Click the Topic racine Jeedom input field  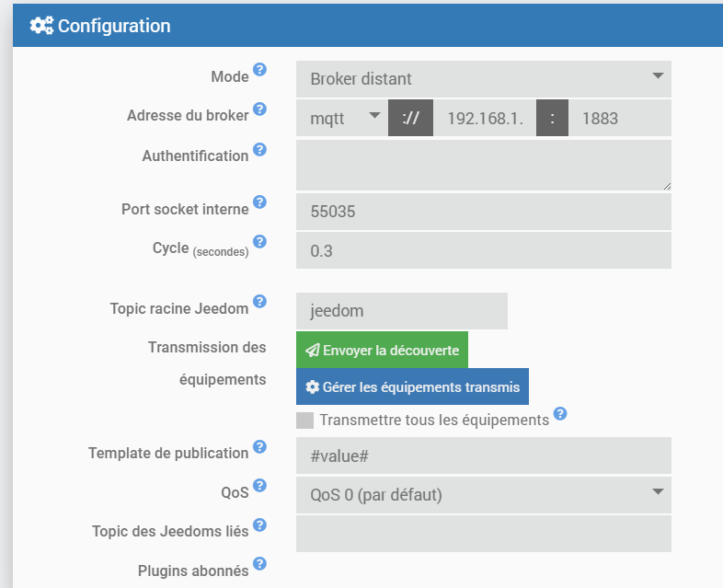(401, 311)
